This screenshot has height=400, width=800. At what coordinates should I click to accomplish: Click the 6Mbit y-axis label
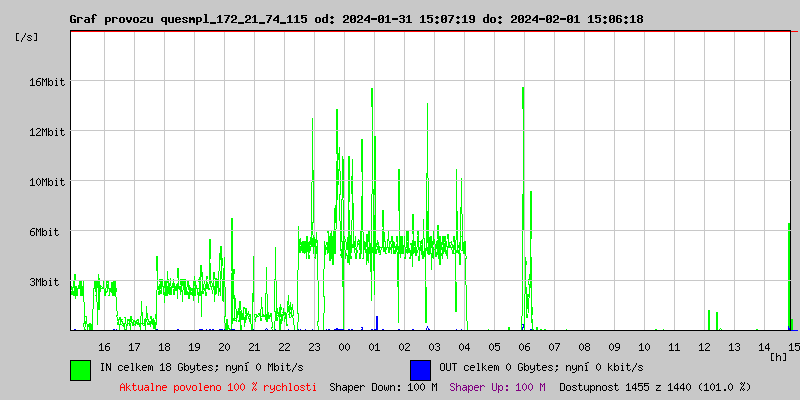coord(46,232)
